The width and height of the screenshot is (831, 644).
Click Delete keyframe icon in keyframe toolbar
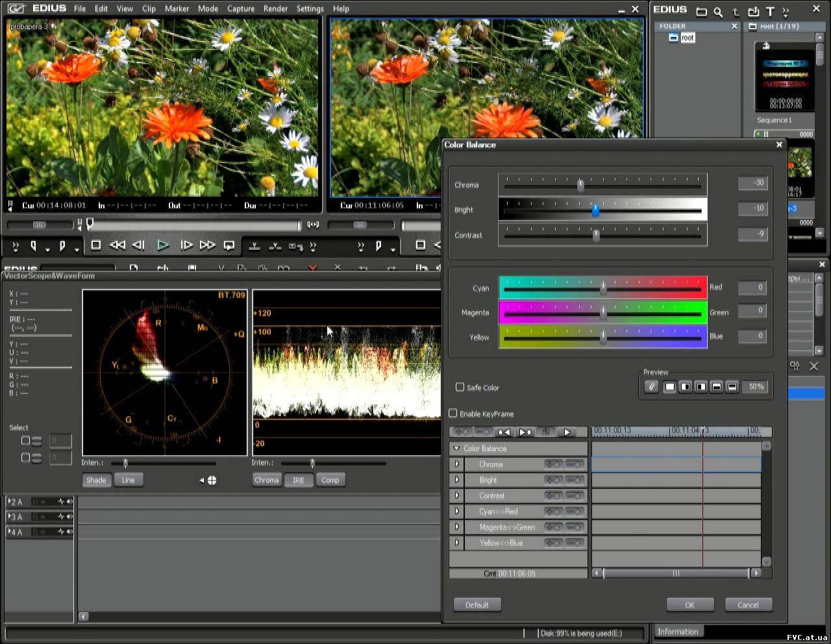tap(483, 432)
